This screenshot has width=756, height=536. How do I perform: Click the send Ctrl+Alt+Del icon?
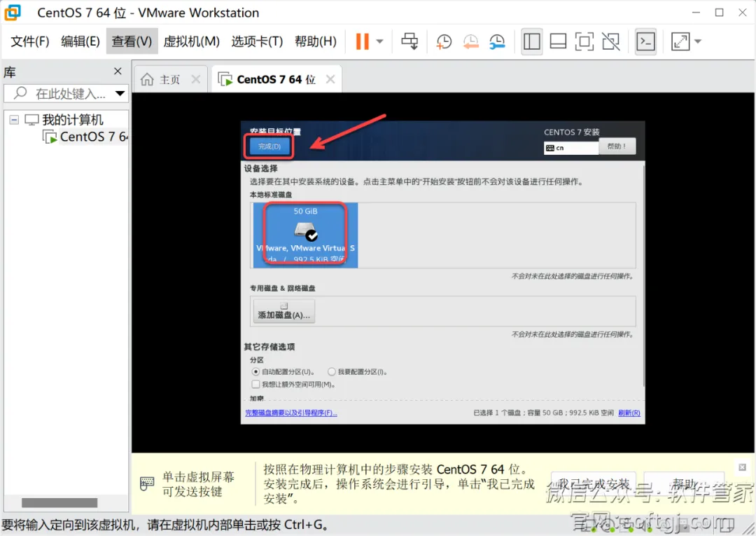pyautogui.click(x=409, y=41)
